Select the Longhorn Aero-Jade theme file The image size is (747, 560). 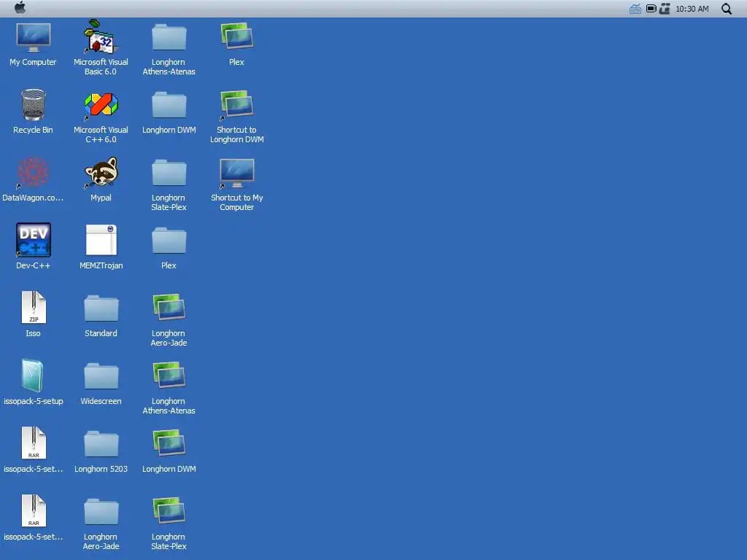169,308
